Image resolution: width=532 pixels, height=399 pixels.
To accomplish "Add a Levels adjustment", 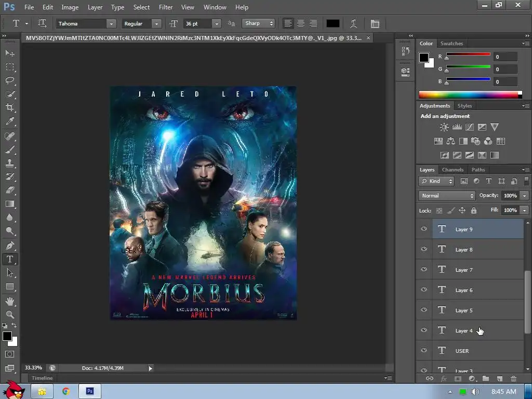I will tap(457, 127).
